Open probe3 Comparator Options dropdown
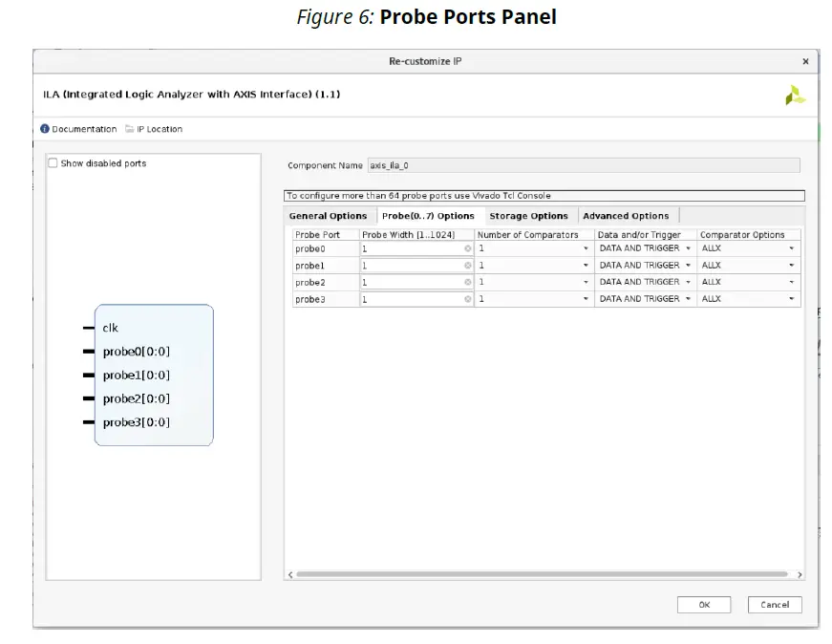The image size is (832, 644). [793, 298]
